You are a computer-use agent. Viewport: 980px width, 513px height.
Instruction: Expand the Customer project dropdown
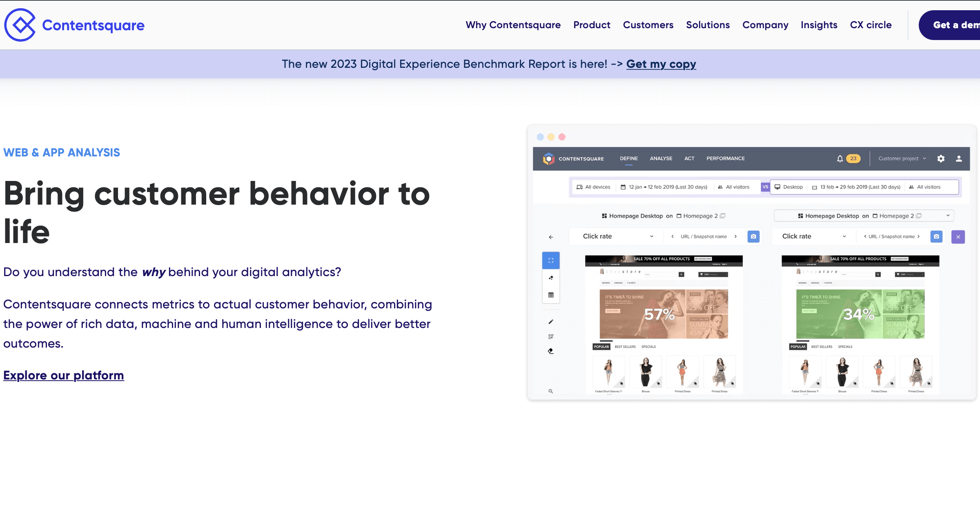tap(902, 159)
